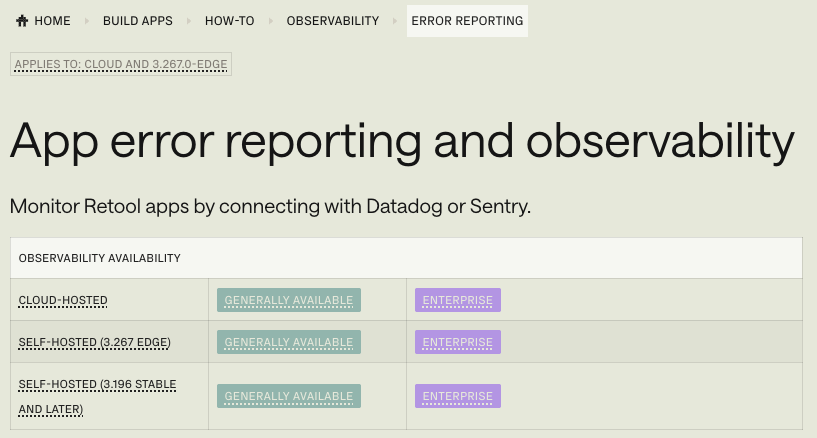This screenshot has height=438, width=817.
Task: Navigate to OBSERVABILITY breadcrumb
Action: coord(332,21)
